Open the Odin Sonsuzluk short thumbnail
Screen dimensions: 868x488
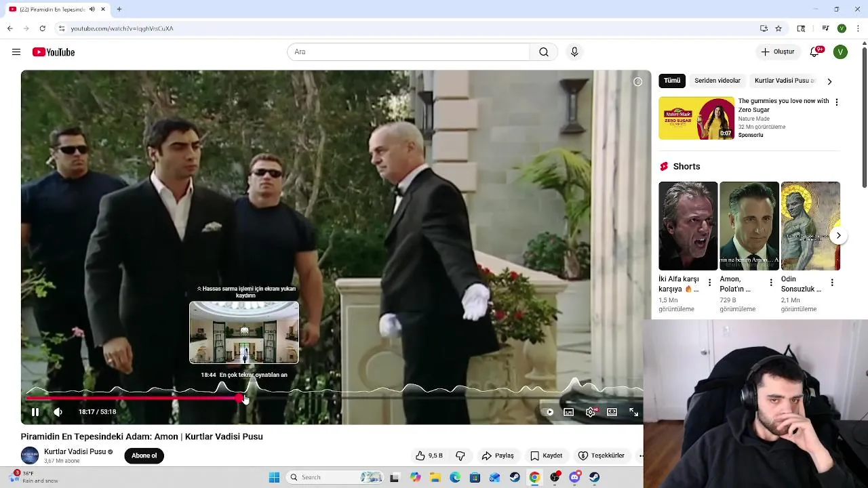(x=810, y=226)
